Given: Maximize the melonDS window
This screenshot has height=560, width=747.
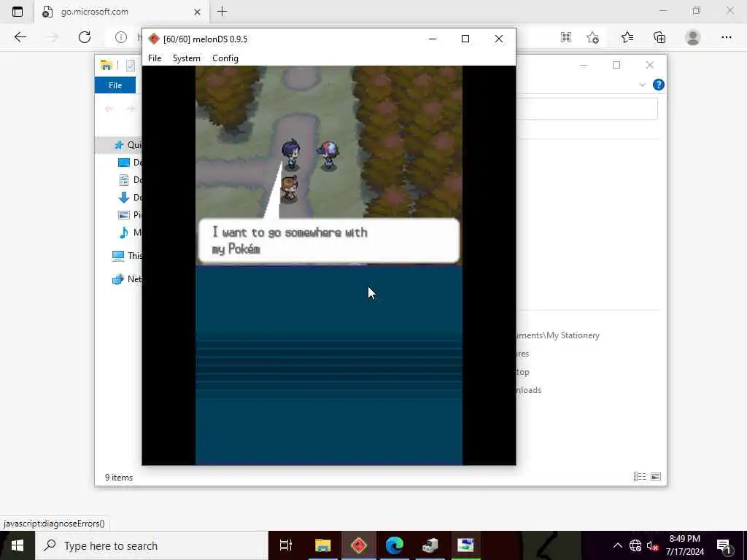Looking at the screenshot, I should 465,39.
